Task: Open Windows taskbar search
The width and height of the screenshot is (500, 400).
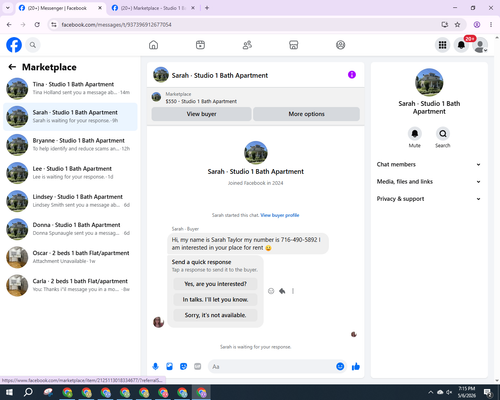Action: pos(28,392)
